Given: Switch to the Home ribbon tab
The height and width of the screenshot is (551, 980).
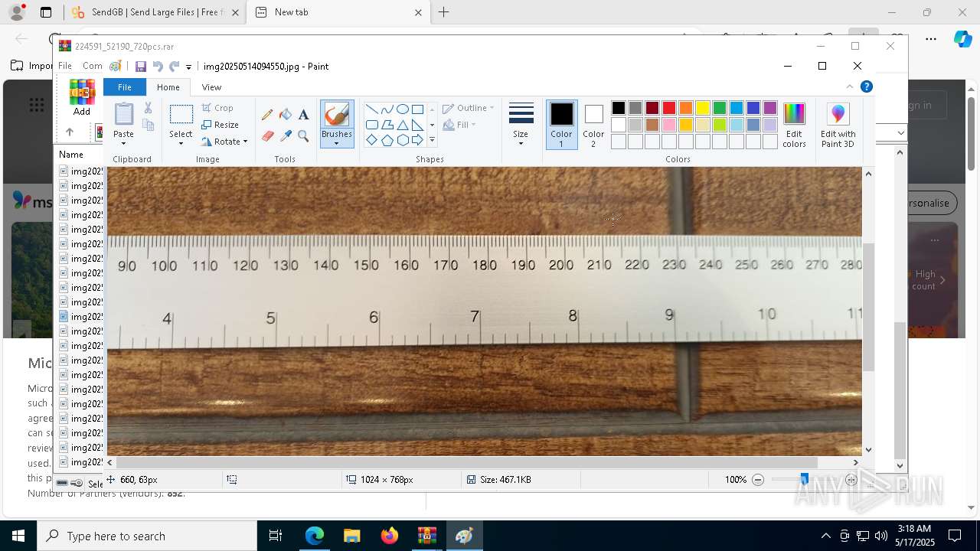Looking at the screenshot, I should pos(168,87).
